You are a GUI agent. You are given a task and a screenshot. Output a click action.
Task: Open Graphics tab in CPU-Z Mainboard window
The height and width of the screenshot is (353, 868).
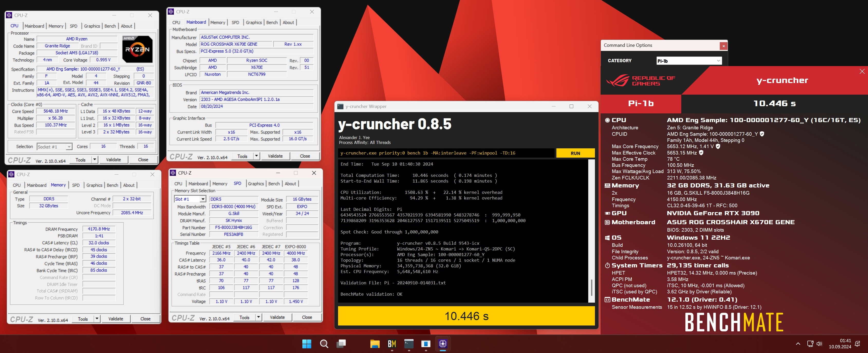coord(253,22)
